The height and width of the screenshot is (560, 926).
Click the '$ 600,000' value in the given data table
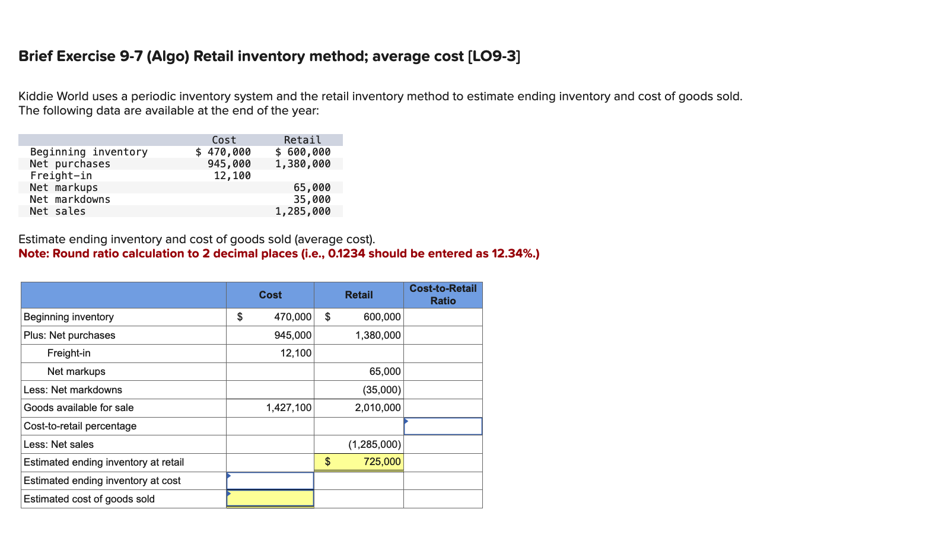click(303, 152)
